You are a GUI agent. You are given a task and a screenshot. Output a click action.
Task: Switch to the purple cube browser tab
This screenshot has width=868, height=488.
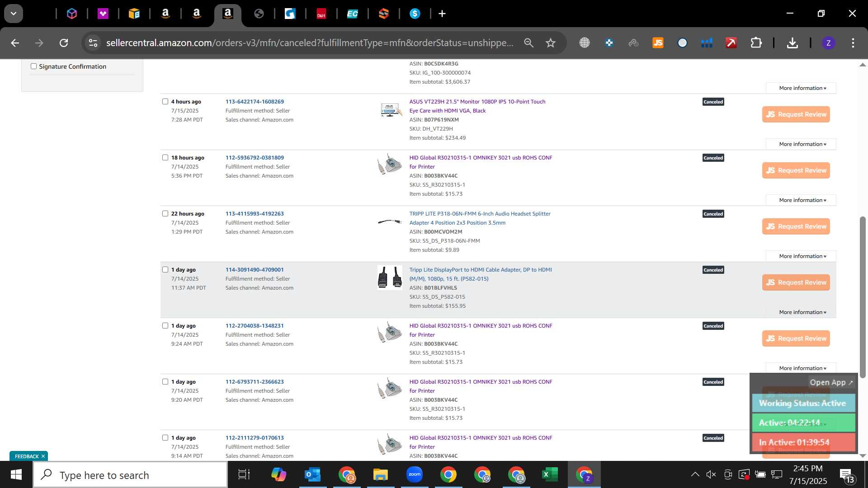coord(72,14)
